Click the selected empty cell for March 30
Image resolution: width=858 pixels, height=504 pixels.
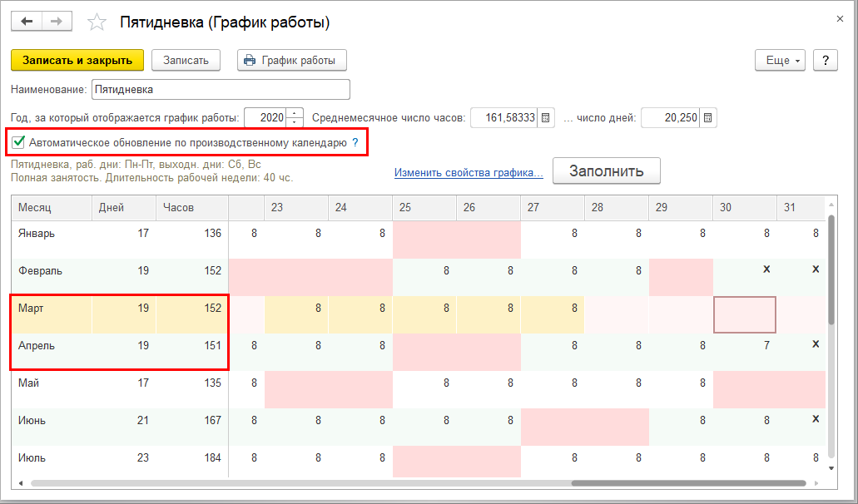744,314
